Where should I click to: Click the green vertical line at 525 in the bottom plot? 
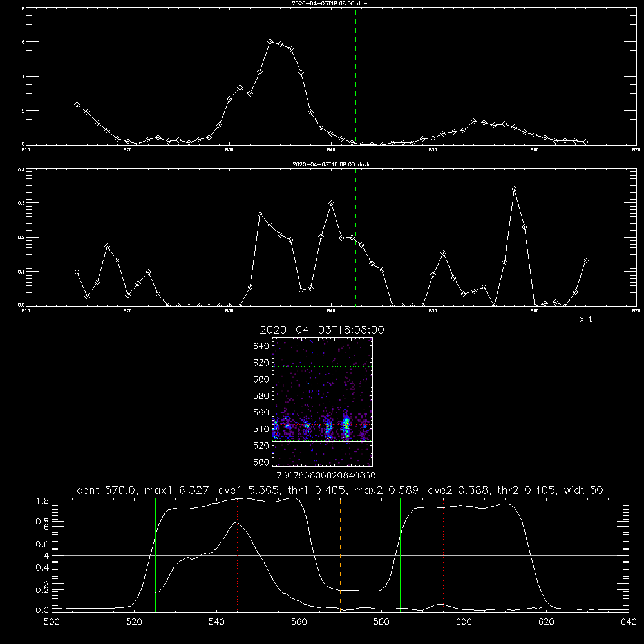pyautogui.click(x=155, y=555)
